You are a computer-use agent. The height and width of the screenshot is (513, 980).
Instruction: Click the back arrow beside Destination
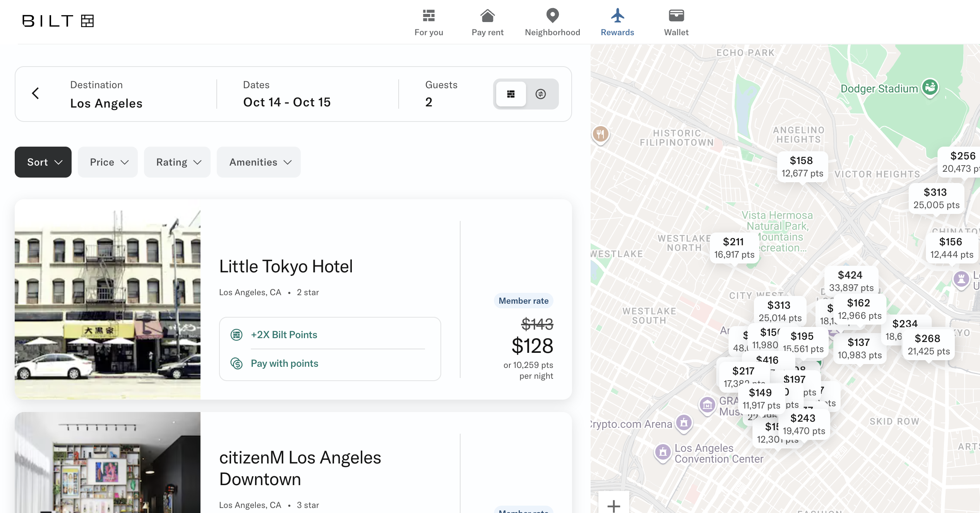[36, 93]
